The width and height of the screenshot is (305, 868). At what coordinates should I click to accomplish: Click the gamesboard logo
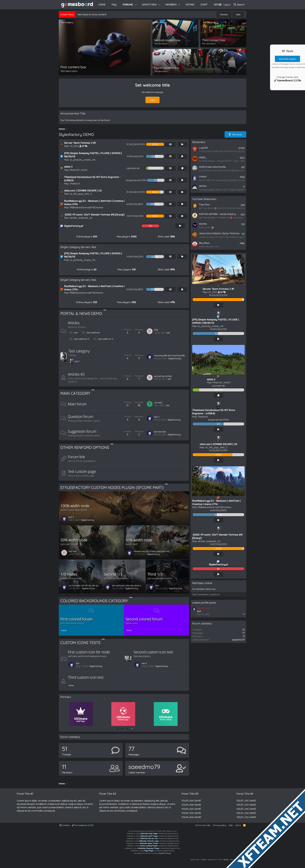[77, 4]
